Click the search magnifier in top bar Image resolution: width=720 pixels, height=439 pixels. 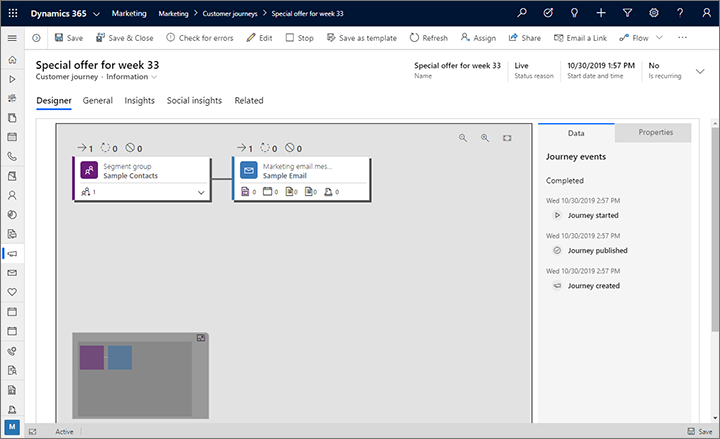pos(522,13)
